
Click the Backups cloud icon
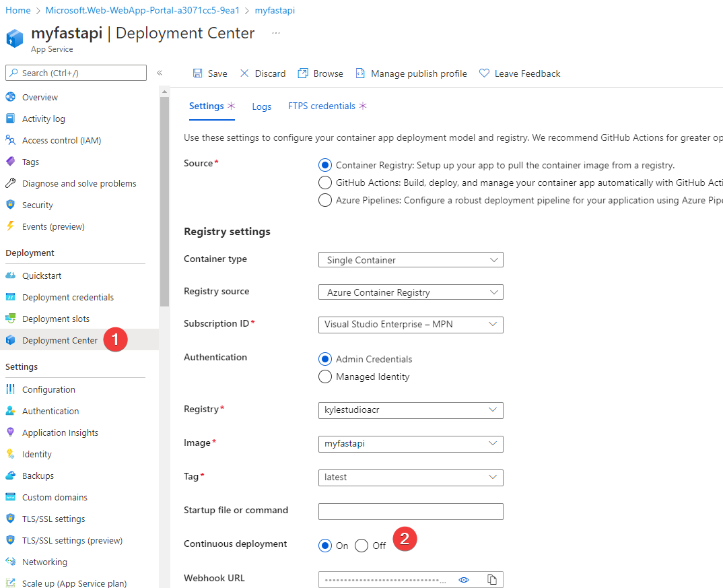[10, 476]
